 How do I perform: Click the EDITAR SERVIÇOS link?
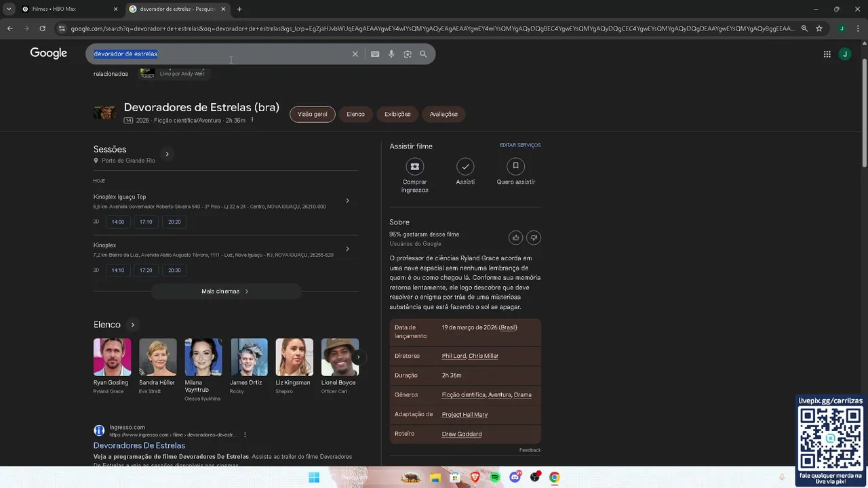click(x=520, y=145)
